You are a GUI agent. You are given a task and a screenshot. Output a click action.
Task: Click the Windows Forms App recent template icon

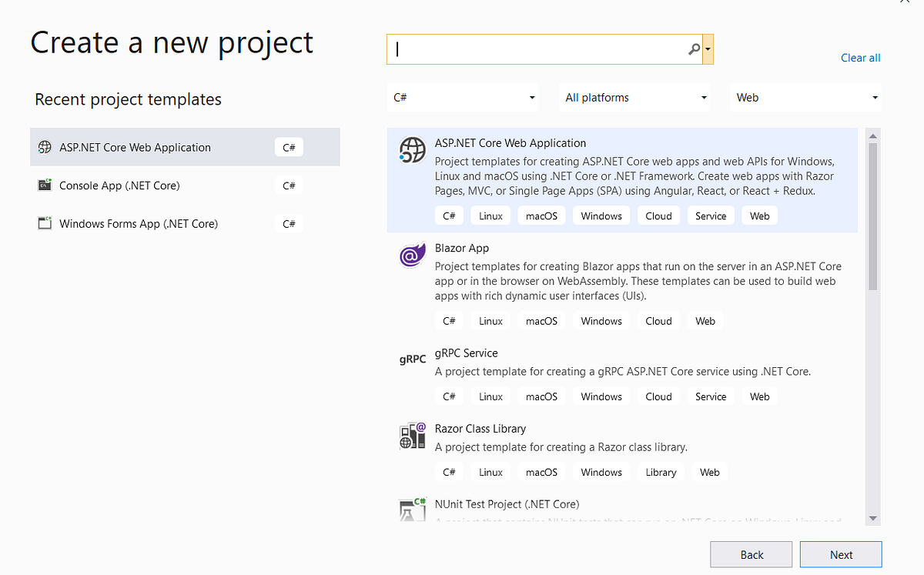click(x=45, y=223)
